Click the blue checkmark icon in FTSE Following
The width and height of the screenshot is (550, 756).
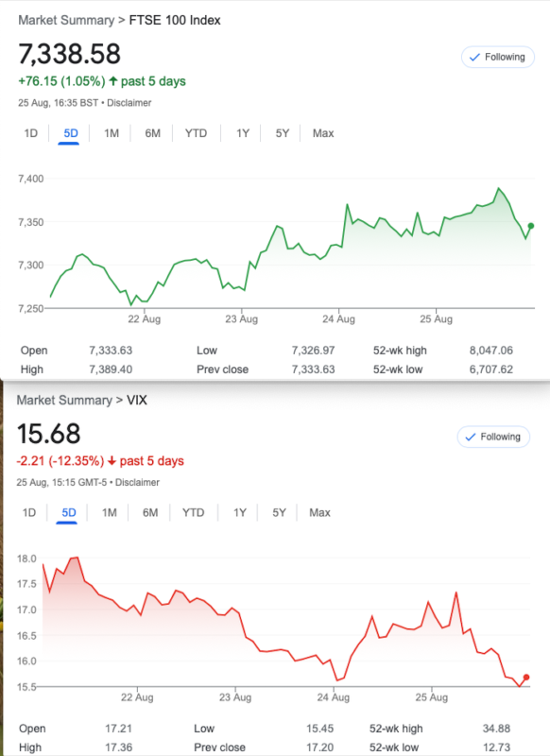474,58
